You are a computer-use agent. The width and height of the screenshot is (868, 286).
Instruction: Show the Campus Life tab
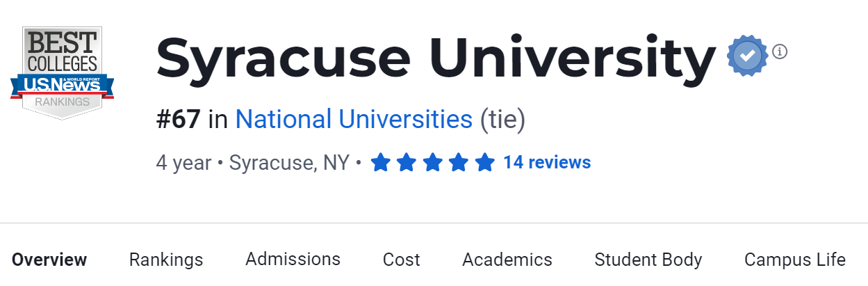point(794,260)
